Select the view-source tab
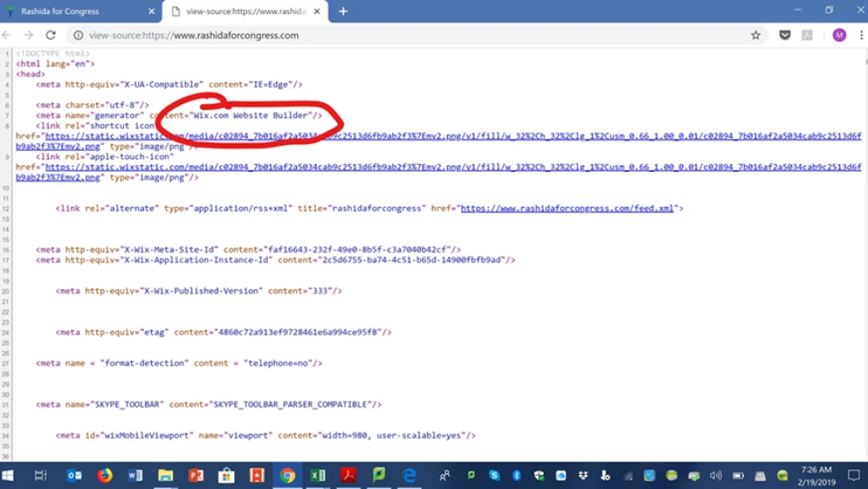868x489 pixels. coord(246,11)
